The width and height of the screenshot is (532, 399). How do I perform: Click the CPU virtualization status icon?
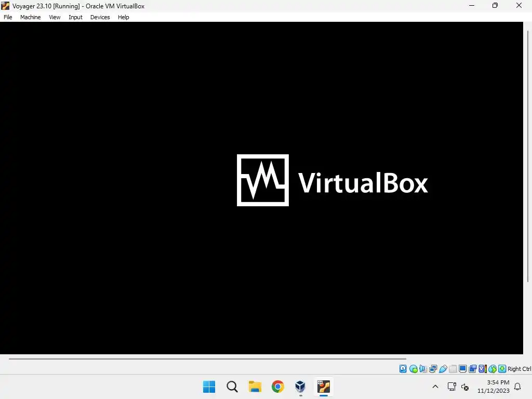point(482,369)
